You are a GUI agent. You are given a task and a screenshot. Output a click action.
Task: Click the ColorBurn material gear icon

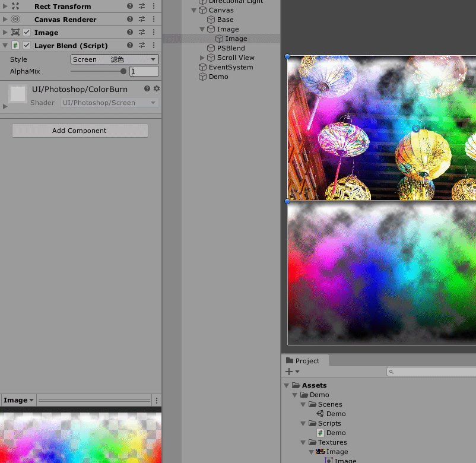[157, 88]
